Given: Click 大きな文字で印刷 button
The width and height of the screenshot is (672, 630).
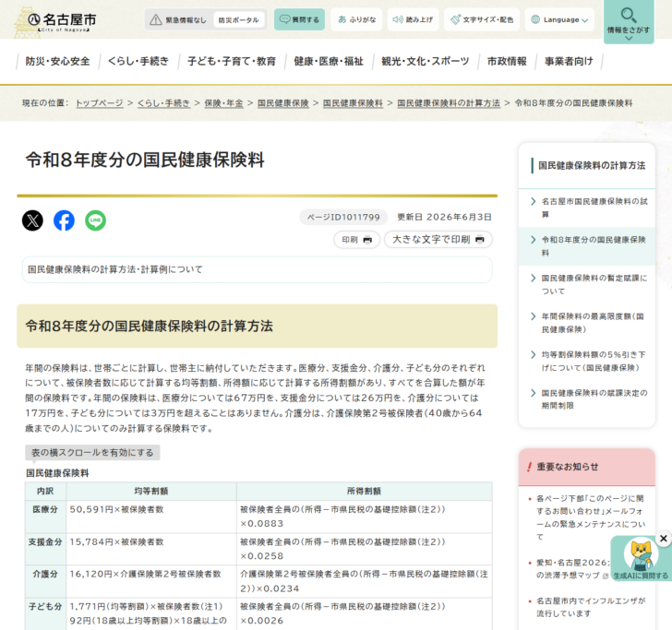Looking at the screenshot, I should click(x=438, y=240).
